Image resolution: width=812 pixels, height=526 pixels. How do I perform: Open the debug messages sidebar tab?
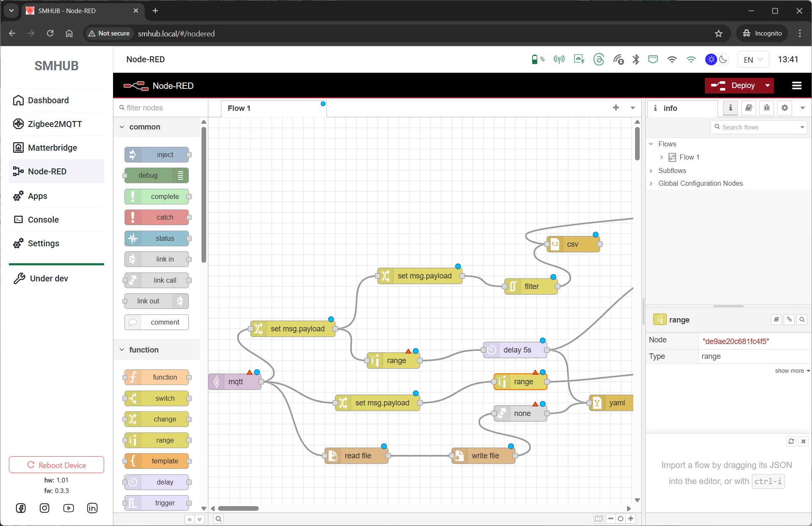767,108
